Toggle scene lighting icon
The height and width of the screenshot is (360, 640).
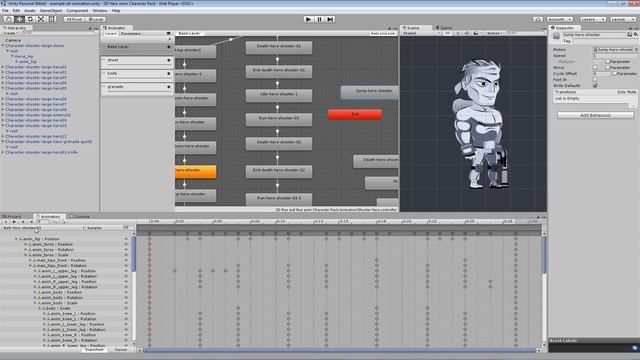[458, 33]
